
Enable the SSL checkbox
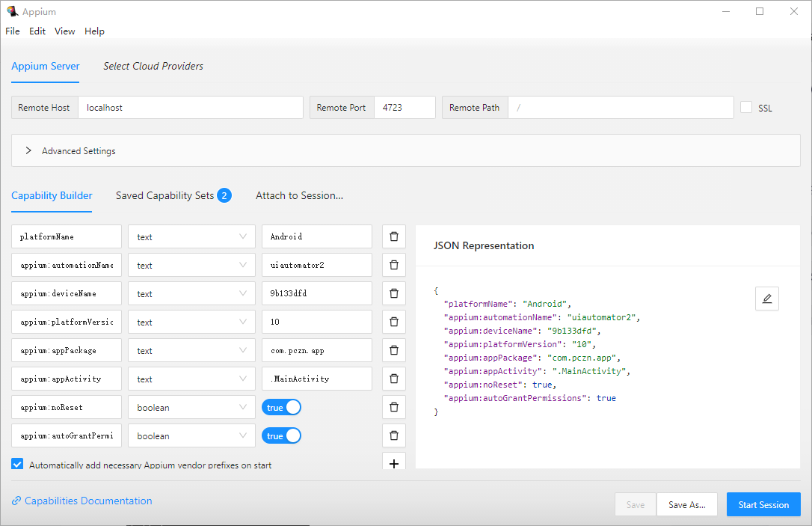coord(745,107)
